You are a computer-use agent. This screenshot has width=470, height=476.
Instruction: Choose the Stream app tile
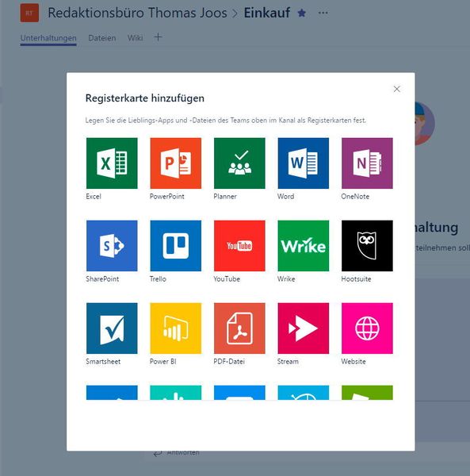304,328
